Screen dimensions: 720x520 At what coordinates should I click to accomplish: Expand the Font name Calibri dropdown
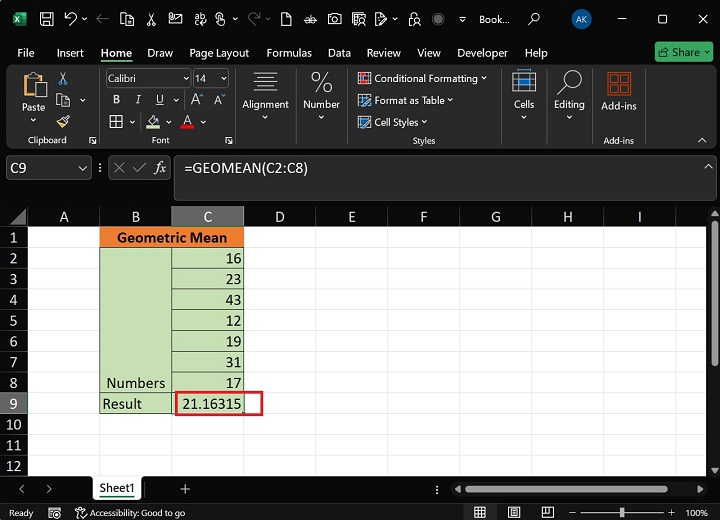point(186,78)
